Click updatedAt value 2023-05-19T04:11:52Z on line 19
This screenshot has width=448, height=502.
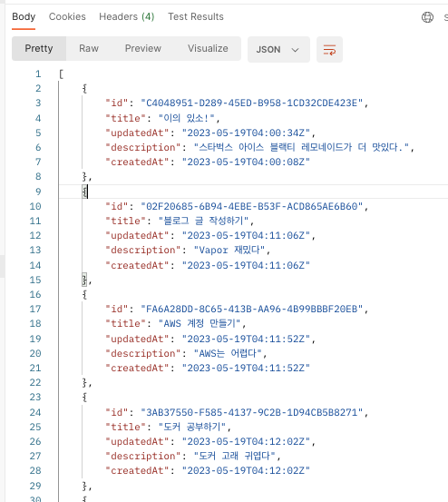coord(246,339)
